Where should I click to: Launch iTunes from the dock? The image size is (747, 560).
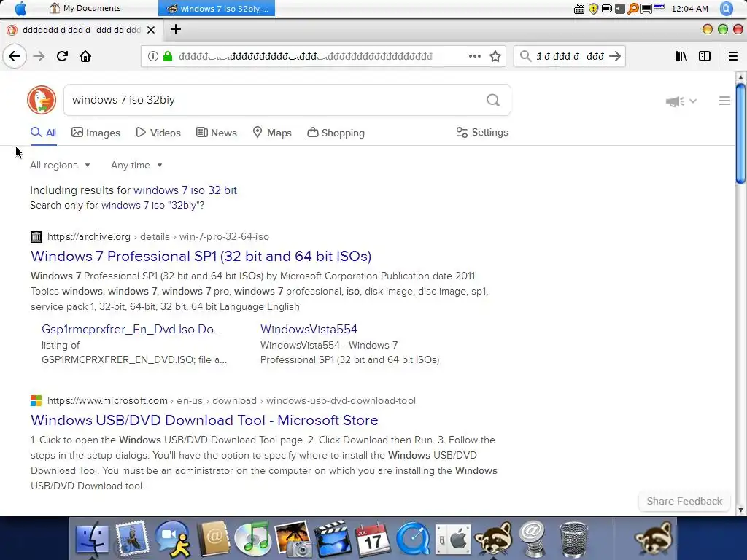(x=253, y=539)
